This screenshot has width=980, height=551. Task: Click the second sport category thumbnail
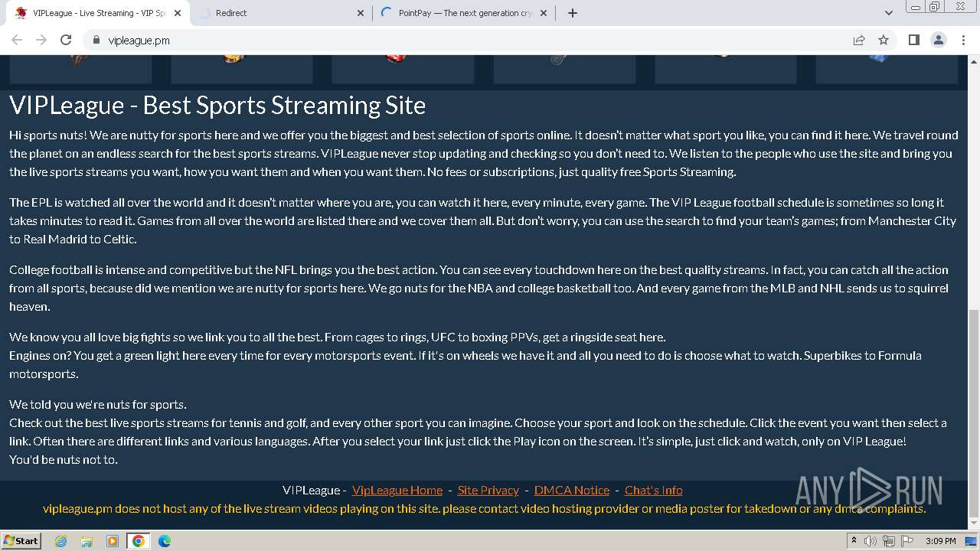242,69
